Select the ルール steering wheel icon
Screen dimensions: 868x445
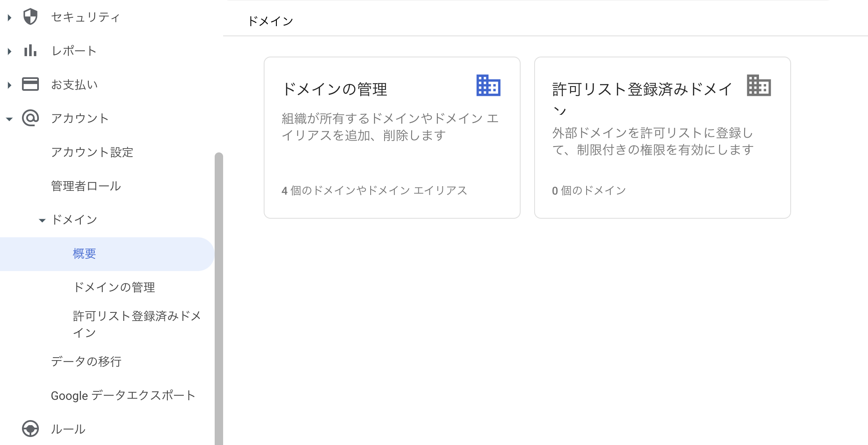coord(30,429)
